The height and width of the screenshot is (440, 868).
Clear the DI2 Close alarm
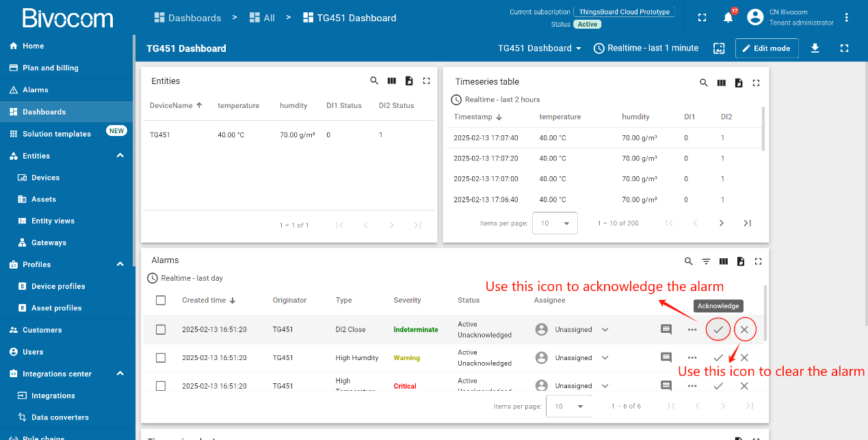coord(744,329)
